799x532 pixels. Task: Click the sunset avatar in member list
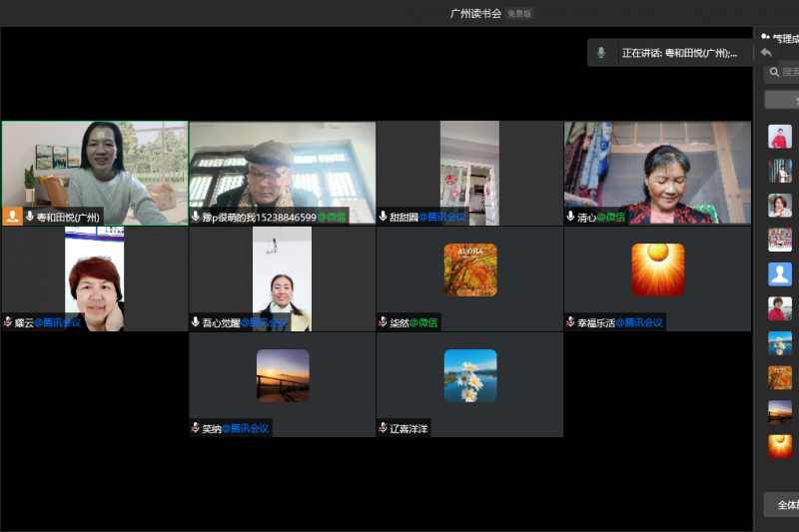(780, 411)
